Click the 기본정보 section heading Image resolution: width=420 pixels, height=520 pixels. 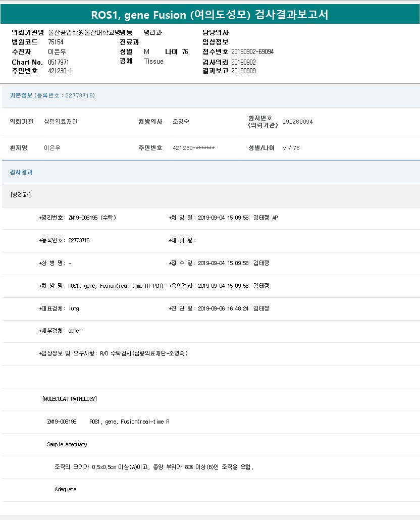tap(21, 95)
